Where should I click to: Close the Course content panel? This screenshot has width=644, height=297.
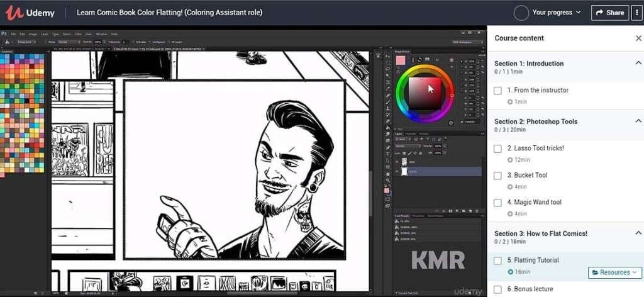[638, 38]
